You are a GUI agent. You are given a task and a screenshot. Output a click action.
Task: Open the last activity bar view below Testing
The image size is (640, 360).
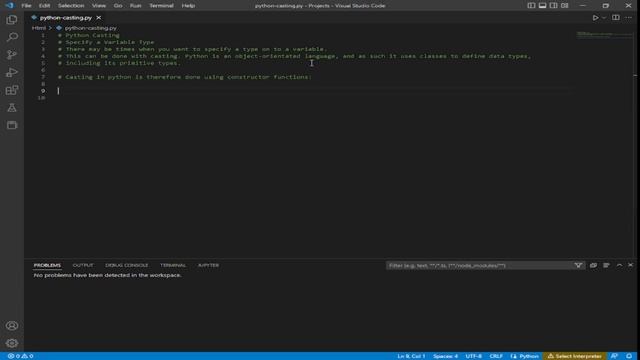click(x=12, y=125)
